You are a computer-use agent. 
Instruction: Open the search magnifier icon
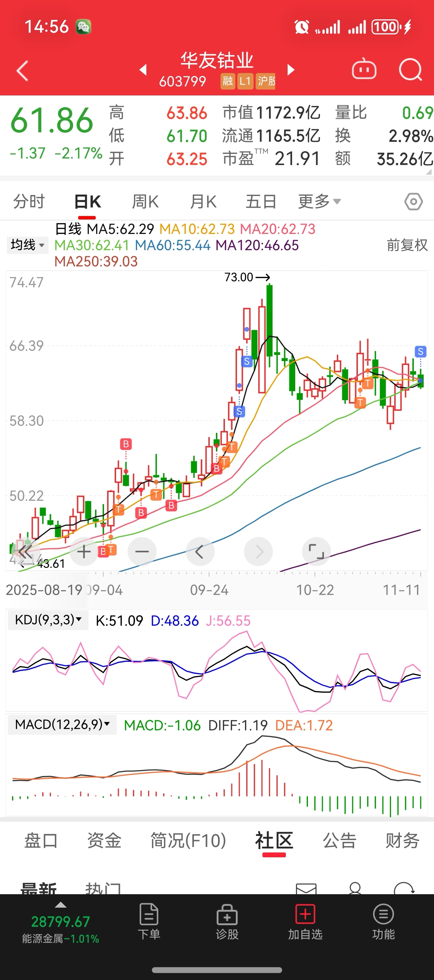[x=411, y=70]
